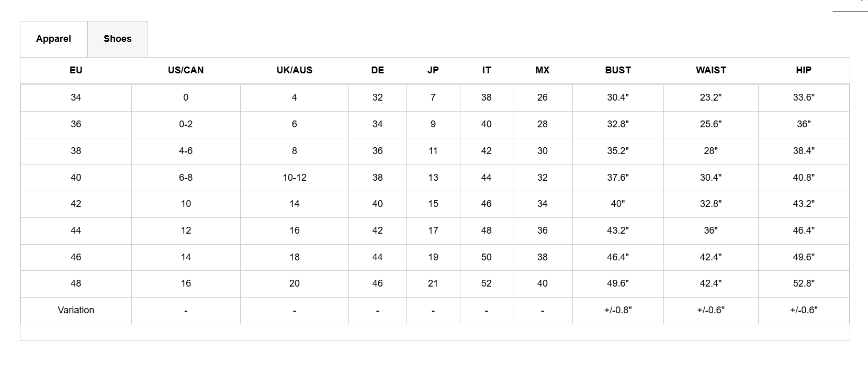Click the JP column header
Screen dimensions: 868x373
click(433, 70)
